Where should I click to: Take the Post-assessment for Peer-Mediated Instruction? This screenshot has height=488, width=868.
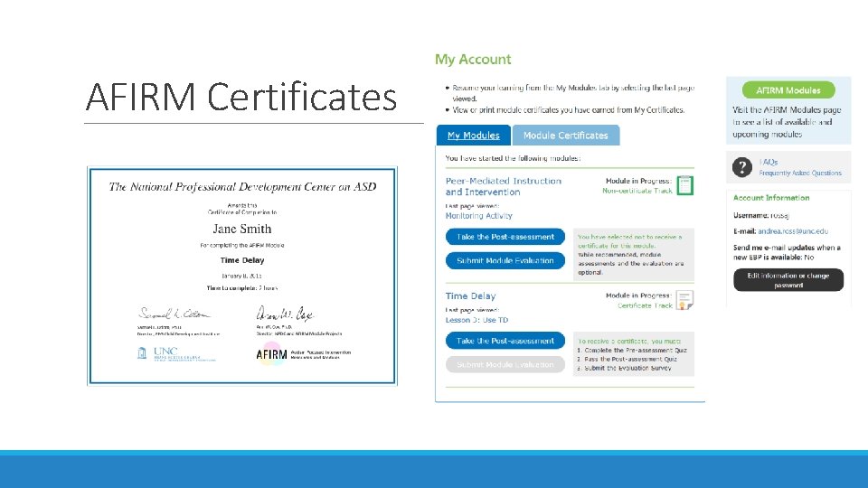coord(505,237)
